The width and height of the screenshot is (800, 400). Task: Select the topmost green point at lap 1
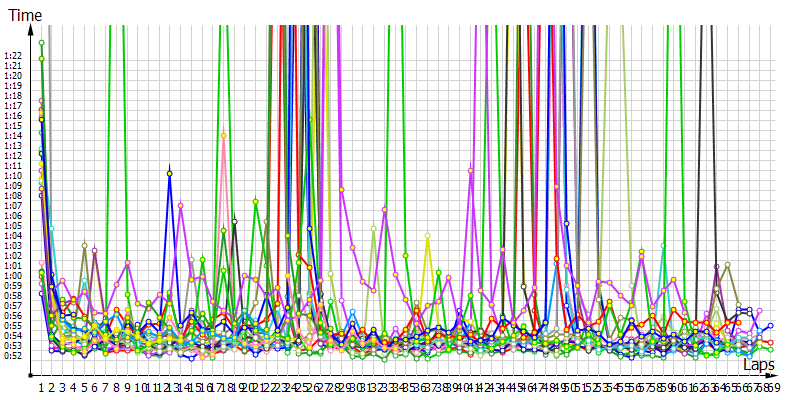pyautogui.click(x=41, y=43)
